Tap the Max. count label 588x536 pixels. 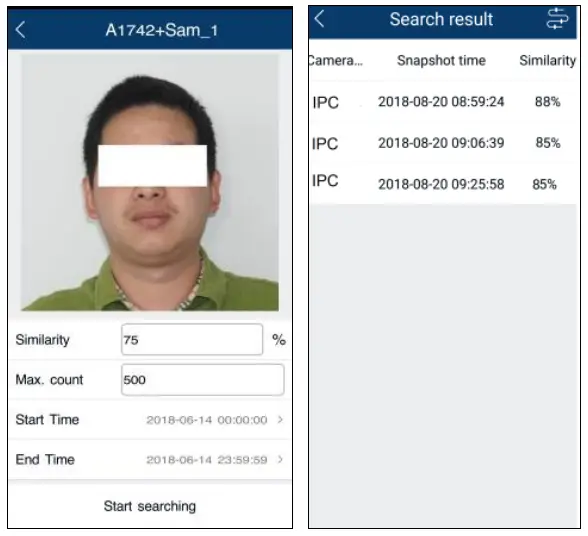(x=49, y=380)
